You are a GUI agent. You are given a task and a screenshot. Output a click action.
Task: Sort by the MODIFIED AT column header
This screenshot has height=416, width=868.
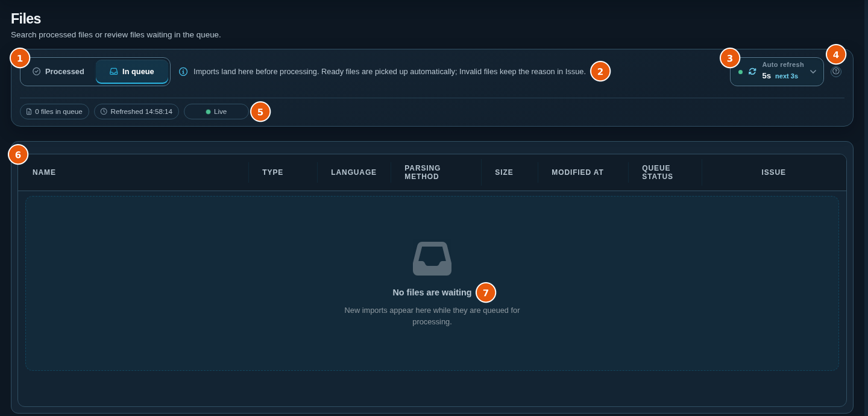[x=577, y=172]
